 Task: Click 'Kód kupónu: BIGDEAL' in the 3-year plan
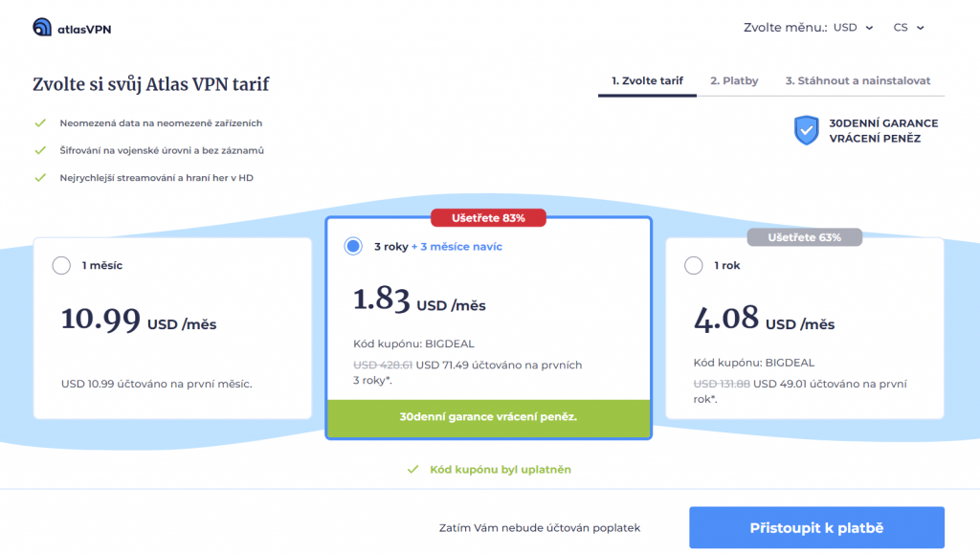coord(413,343)
